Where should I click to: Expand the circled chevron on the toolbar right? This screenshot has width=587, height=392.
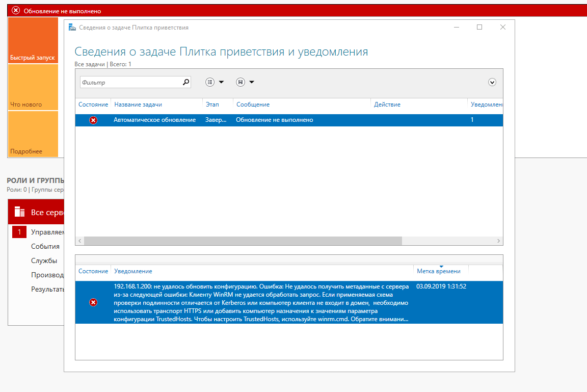pyautogui.click(x=492, y=82)
